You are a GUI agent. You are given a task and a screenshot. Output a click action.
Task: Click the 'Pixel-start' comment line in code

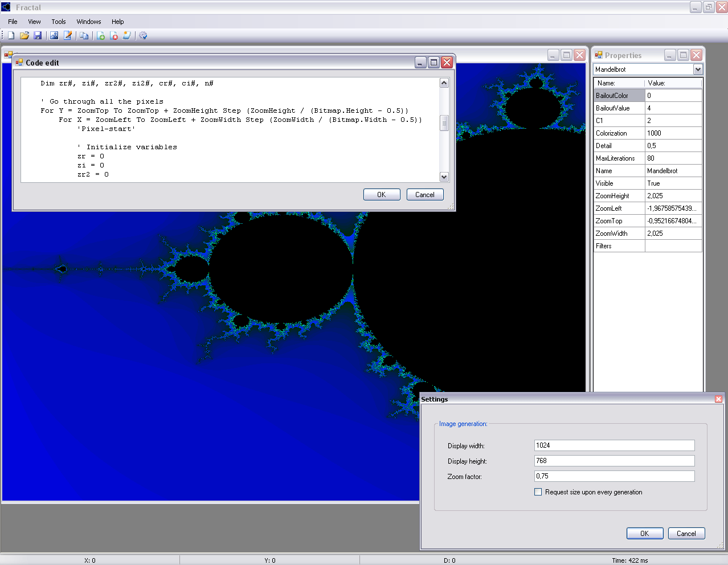[107, 129]
